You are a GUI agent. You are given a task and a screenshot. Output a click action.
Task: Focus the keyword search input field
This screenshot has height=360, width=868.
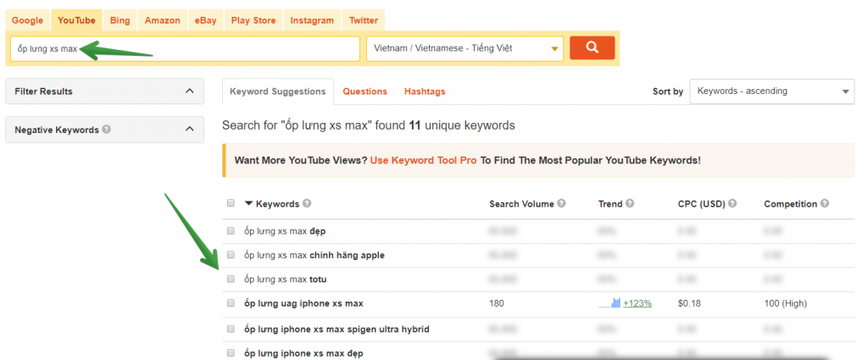pyautogui.click(x=185, y=48)
